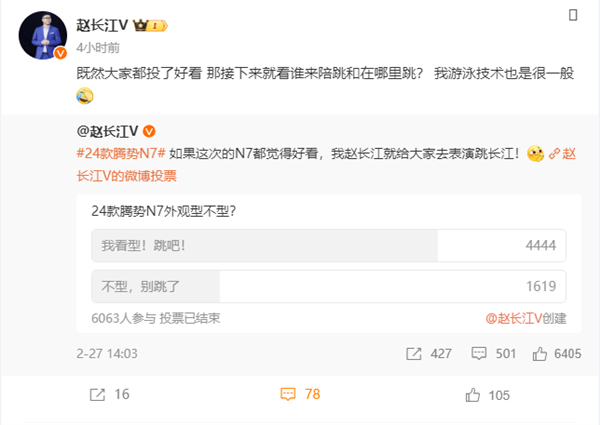The width and height of the screenshot is (600, 425).
Task: Click verified badge next to quoted @赵长江V
Action: (x=149, y=132)
